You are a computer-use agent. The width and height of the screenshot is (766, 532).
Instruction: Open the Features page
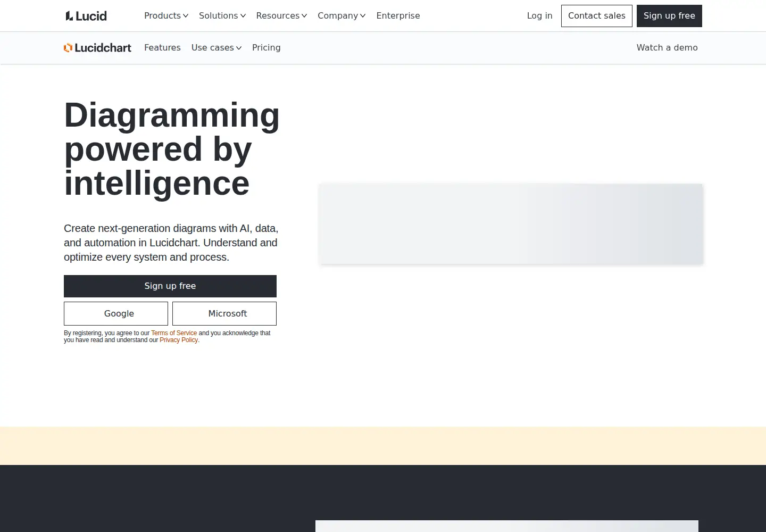(162, 48)
